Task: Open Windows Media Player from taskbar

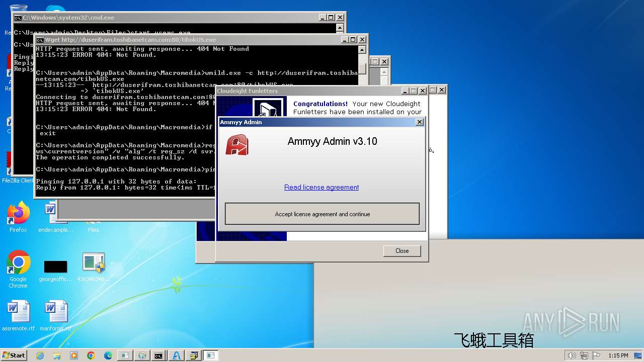Action: point(74,355)
